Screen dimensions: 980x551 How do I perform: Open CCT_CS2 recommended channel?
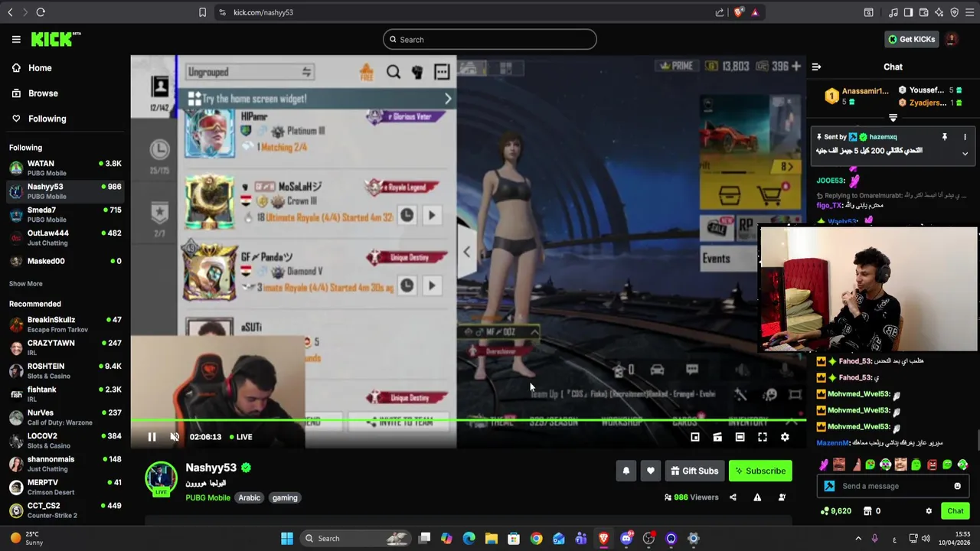pyautogui.click(x=65, y=510)
